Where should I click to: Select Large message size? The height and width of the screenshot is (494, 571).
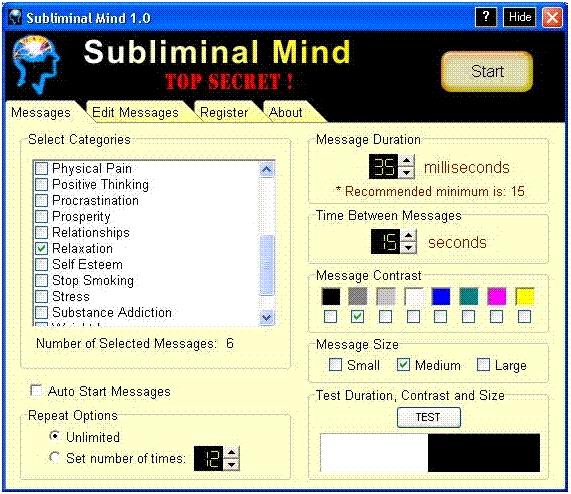[x=484, y=364]
